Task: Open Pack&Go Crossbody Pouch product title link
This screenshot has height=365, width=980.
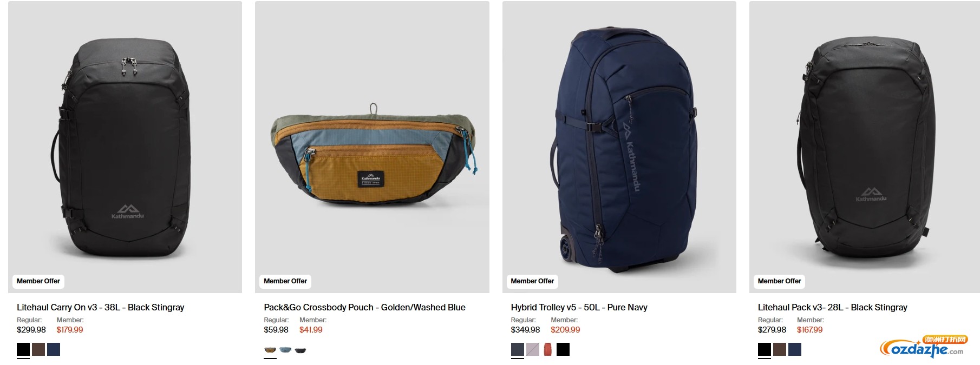Action: click(x=364, y=307)
